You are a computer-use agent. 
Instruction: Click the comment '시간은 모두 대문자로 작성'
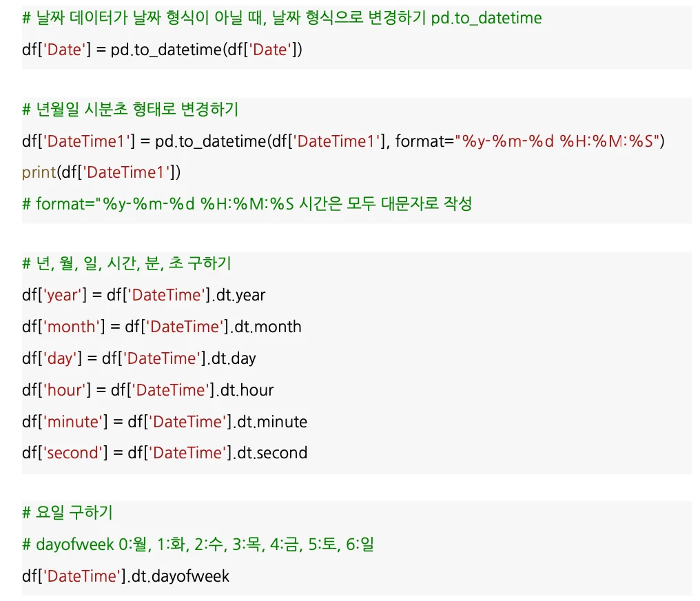[x=386, y=204]
